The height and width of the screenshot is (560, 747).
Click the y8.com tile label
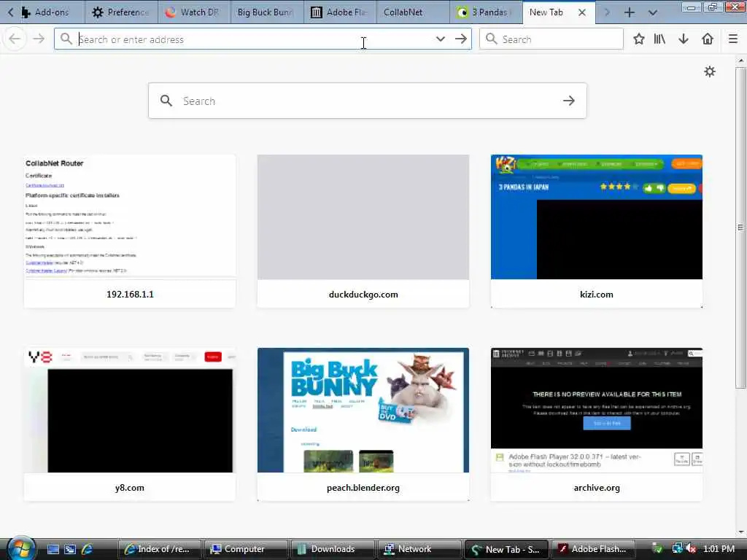click(x=130, y=488)
